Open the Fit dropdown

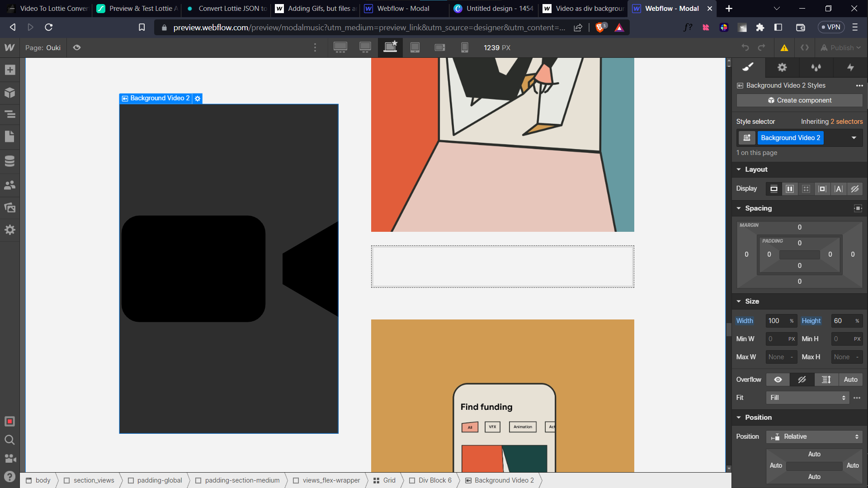pos(807,398)
